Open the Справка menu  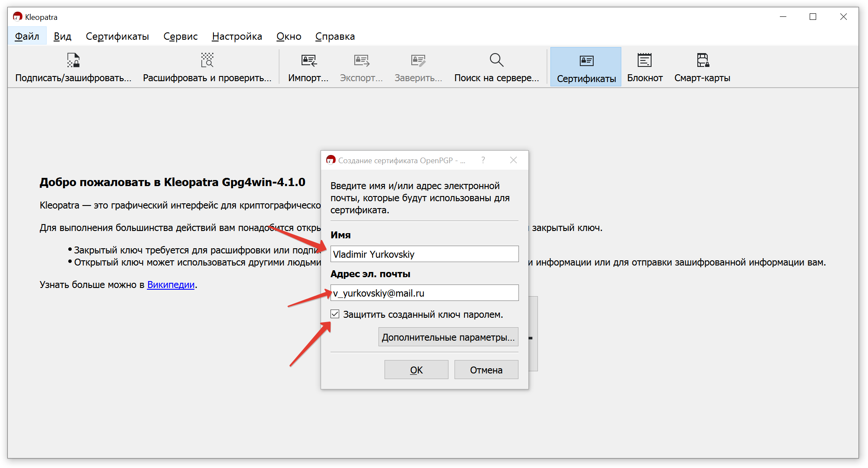(335, 36)
